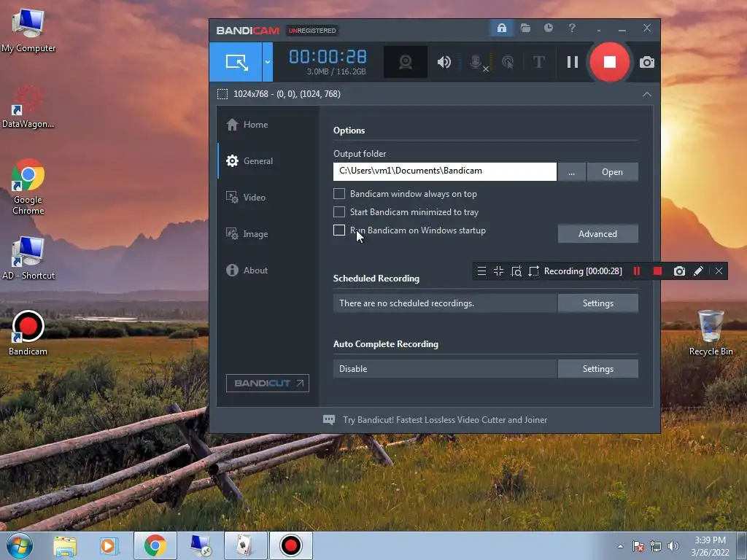Open My Computer desktop icon
The height and width of the screenshot is (560, 747).
point(28,31)
